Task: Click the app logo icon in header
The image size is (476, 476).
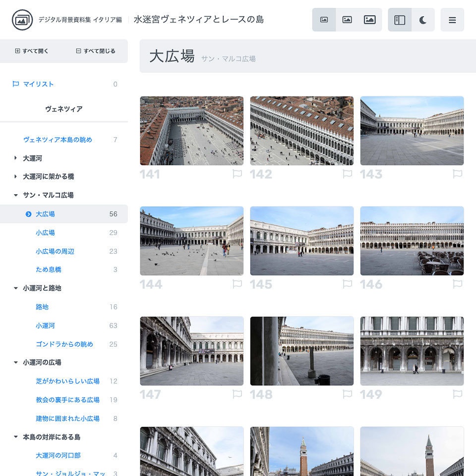Action: (22, 20)
